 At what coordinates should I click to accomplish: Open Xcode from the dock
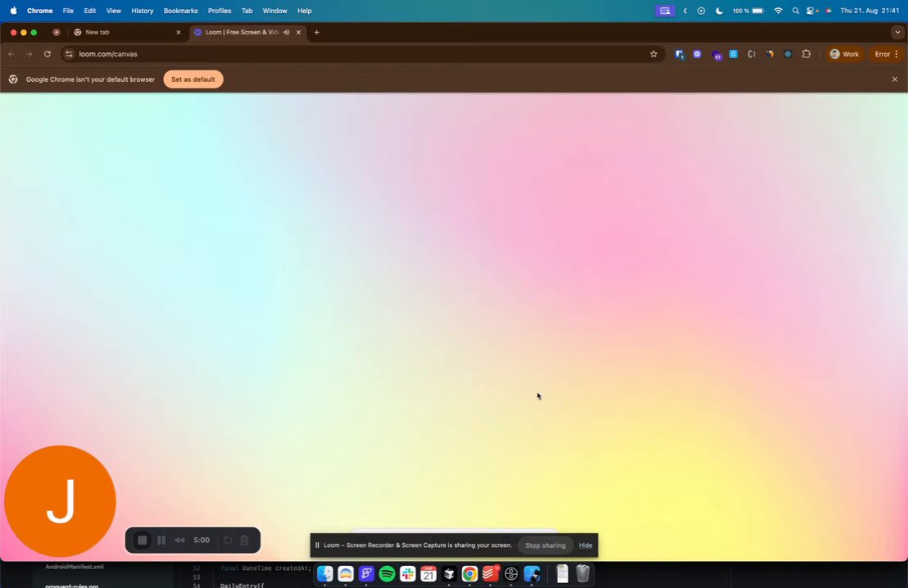[x=532, y=573]
